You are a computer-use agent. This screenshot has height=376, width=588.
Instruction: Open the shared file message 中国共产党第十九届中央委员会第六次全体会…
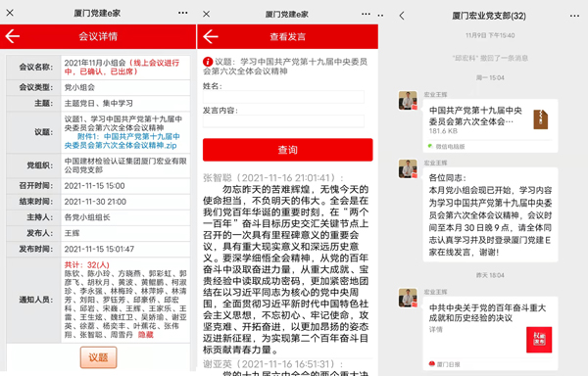(491, 125)
